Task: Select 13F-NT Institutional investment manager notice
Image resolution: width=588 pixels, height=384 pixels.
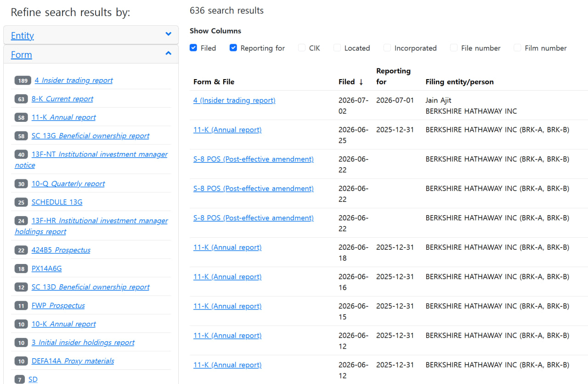Action: pyautogui.click(x=91, y=160)
